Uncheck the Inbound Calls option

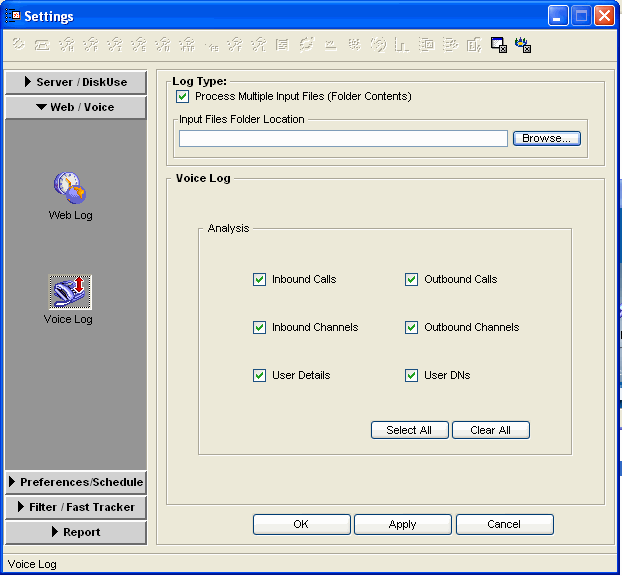coord(260,280)
